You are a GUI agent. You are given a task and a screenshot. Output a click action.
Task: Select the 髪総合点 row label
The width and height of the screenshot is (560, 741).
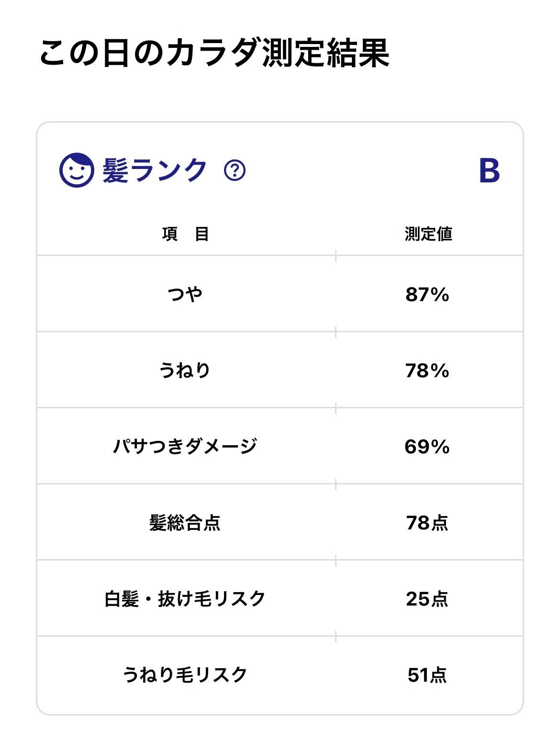tap(185, 522)
